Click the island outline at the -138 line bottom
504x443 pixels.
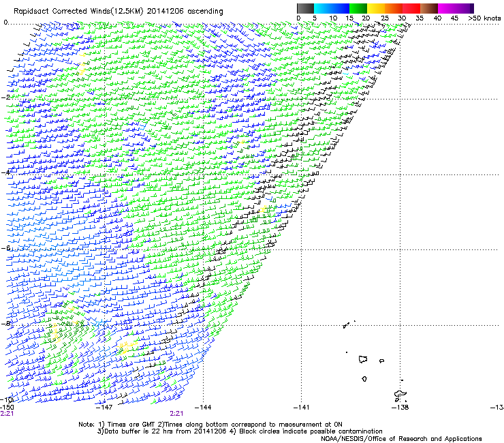(400, 394)
